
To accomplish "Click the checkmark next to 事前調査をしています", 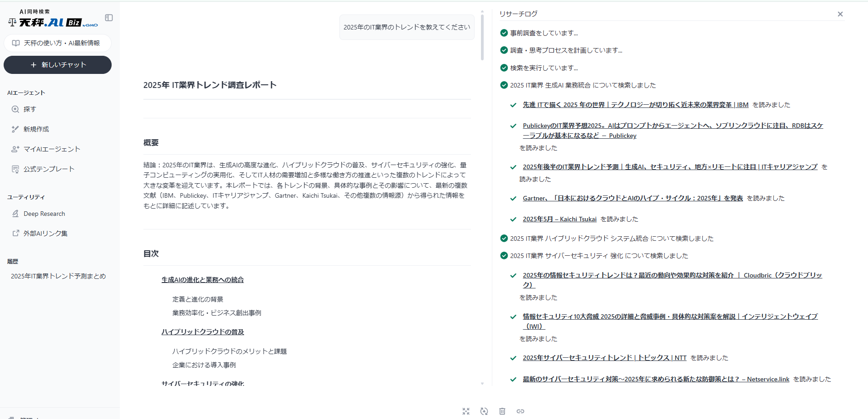I will coord(504,33).
